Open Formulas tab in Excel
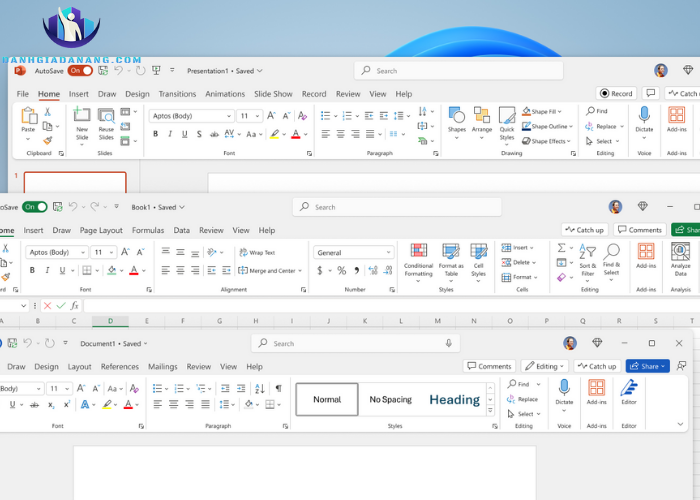This screenshot has width=700, height=500. (148, 230)
